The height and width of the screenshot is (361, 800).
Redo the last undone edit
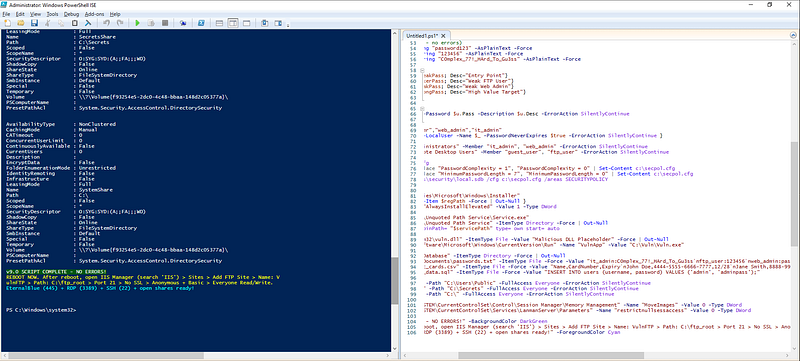(x=120, y=23)
